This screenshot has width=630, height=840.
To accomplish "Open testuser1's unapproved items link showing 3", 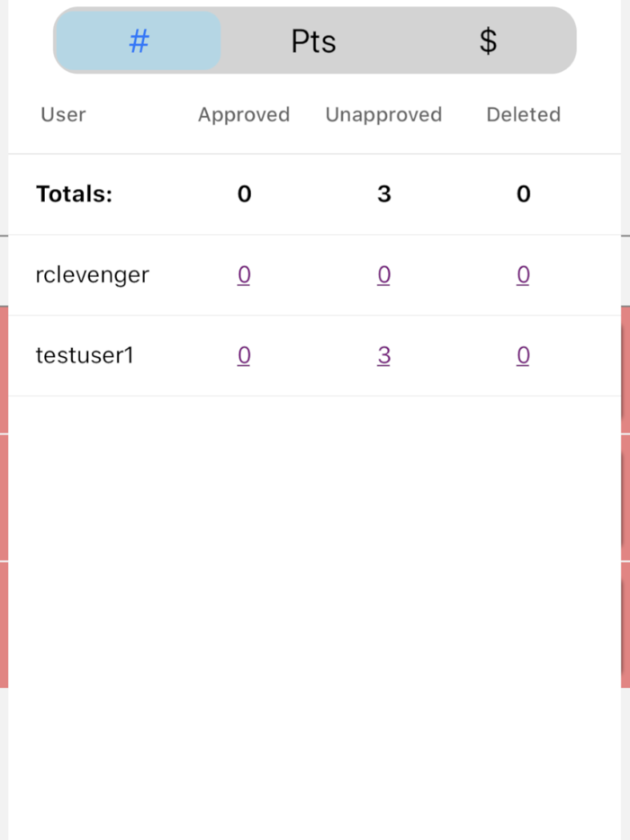I will pyautogui.click(x=383, y=354).
